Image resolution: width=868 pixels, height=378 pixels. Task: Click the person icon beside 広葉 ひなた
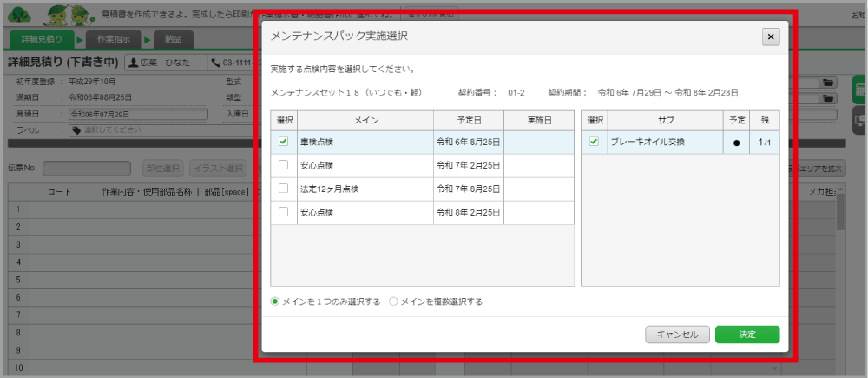click(x=134, y=63)
